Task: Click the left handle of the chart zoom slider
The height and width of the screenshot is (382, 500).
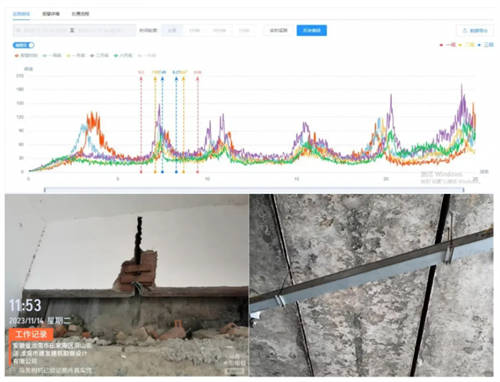Action: 45,190
